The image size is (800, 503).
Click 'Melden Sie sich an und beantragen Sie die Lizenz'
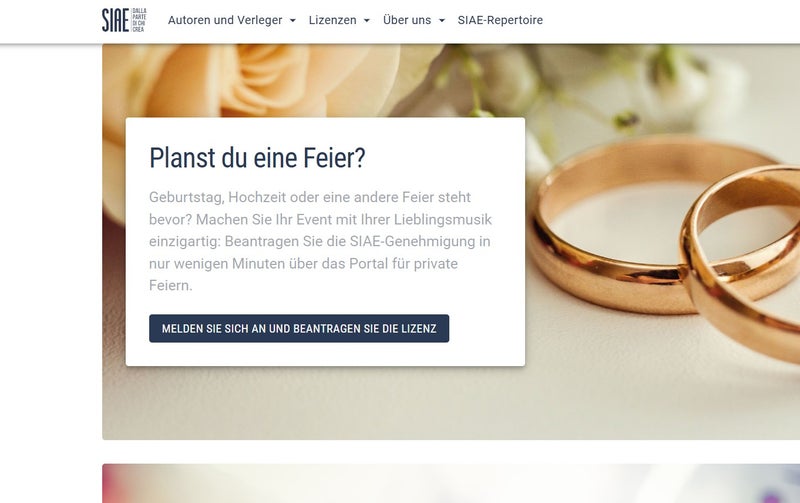tap(299, 329)
